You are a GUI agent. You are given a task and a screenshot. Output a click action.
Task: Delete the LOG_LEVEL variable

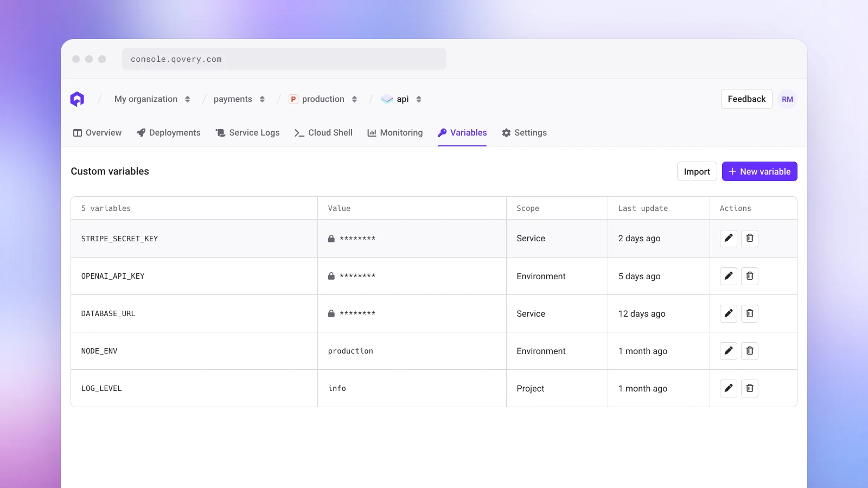coord(750,388)
